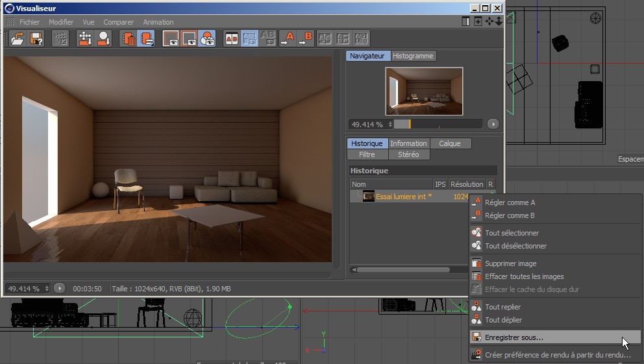Click the arrow-to-B toolbar icon
Screen dimensions: 644x364
point(306,38)
